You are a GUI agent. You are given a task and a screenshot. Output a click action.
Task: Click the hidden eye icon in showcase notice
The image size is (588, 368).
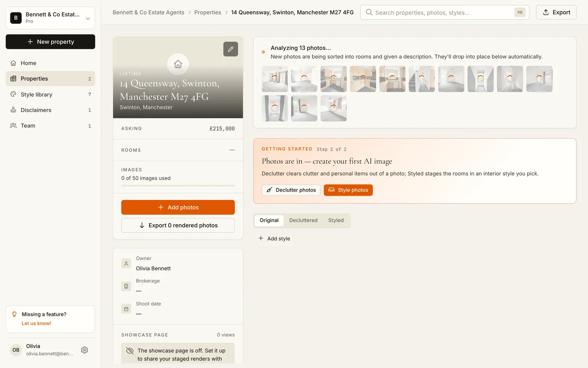130,351
